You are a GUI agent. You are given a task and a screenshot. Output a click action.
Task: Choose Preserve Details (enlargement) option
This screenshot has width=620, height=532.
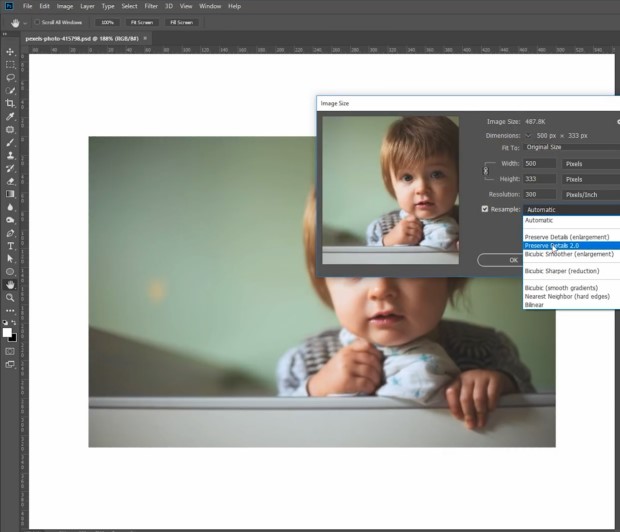pyautogui.click(x=571, y=237)
